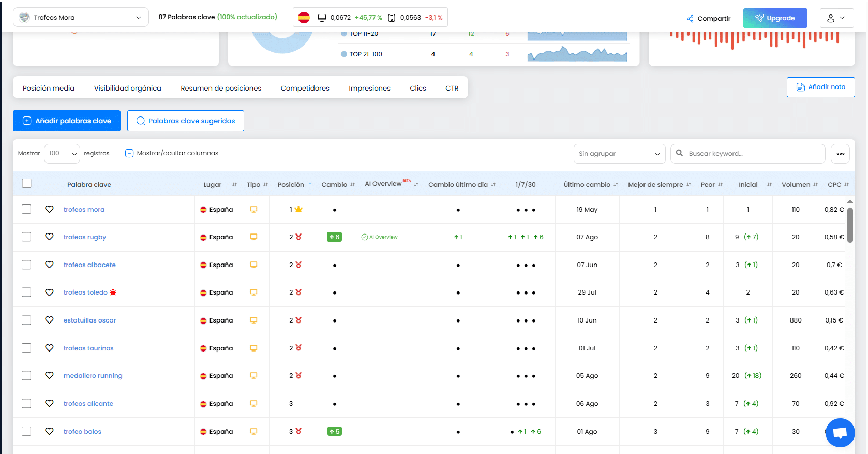Select the medallero running row checkbox
Viewport: 868px width, 454px height.
click(26, 375)
